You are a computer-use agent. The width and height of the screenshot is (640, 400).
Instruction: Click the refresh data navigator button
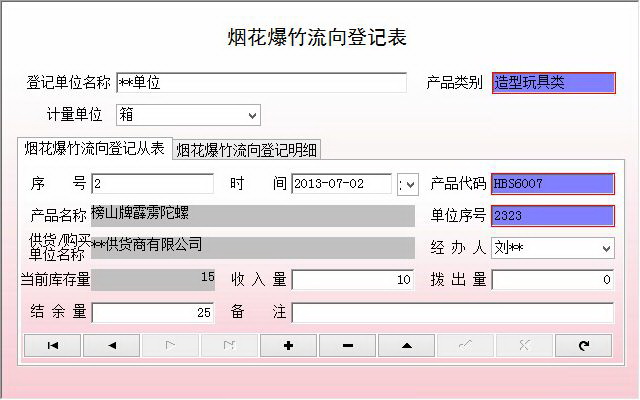[x=584, y=346]
